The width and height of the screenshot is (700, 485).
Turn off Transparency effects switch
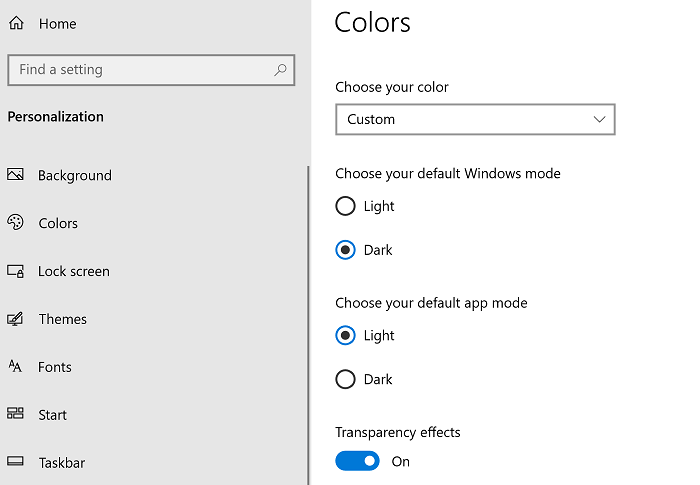coord(357,461)
